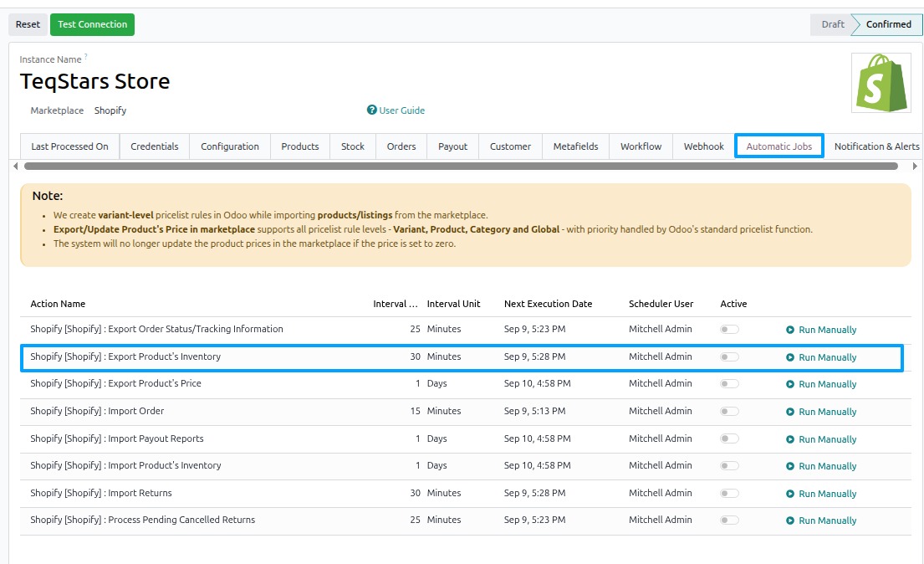Toggle Process Pending Cancelled Returns active switch
Viewport: 924px width, 564px height.
pos(729,520)
